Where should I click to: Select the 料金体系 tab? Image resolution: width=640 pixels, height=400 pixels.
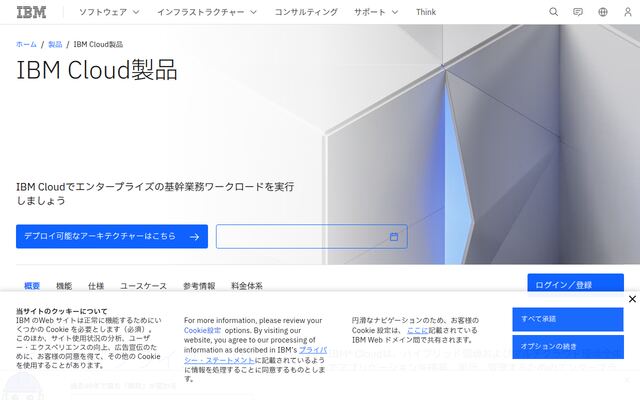click(x=247, y=286)
